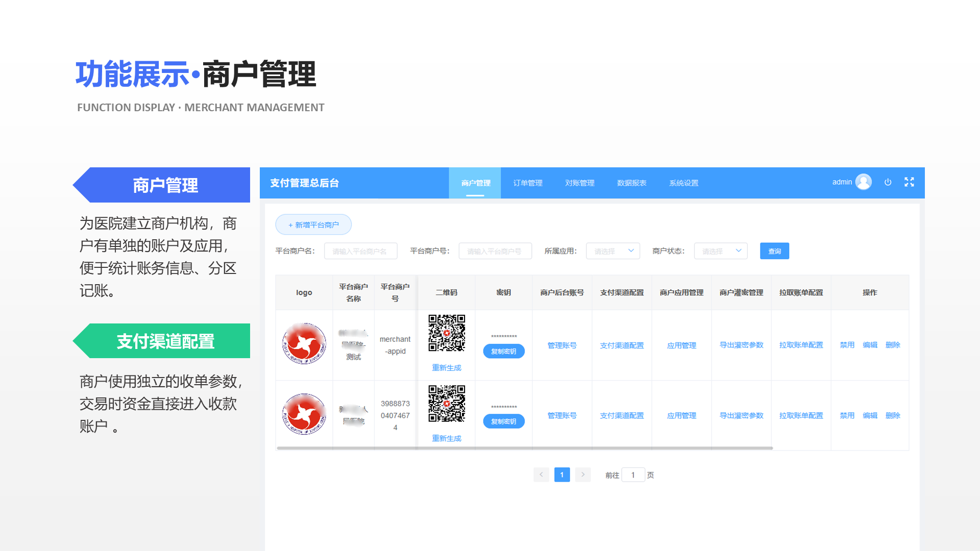Viewport: 980px width, 551px height.
Task: Click the 查询 search button
Action: pos(774,251)
